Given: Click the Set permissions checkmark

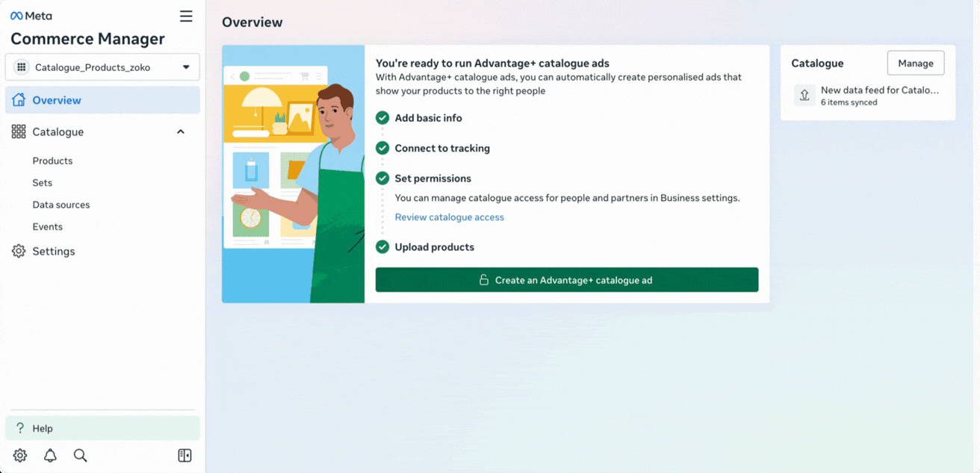Looking at the screenshot, I should tap(382, 179).
